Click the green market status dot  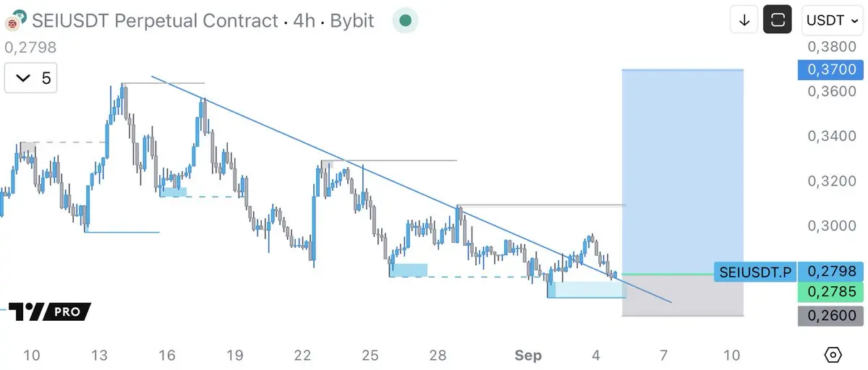click(x=406, y=20)
